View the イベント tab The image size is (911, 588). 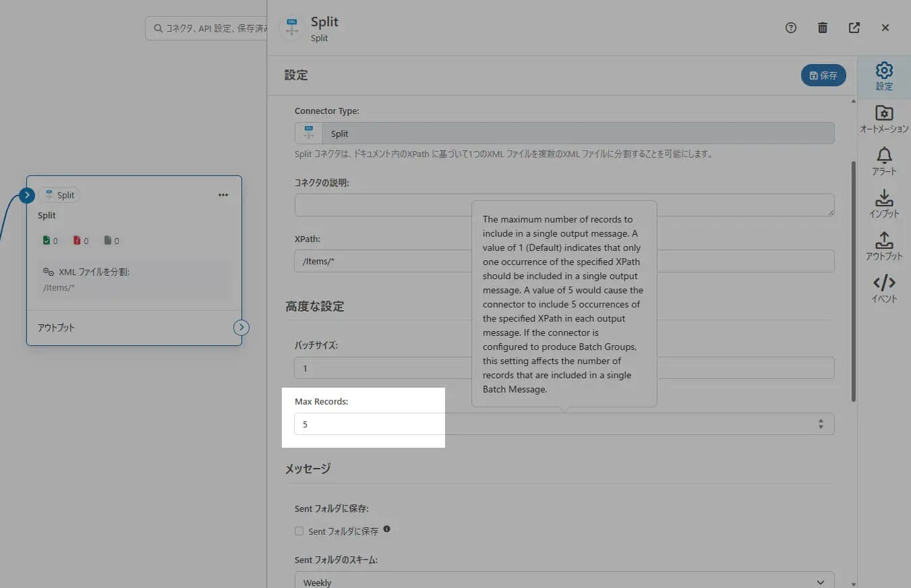[884, 289]
